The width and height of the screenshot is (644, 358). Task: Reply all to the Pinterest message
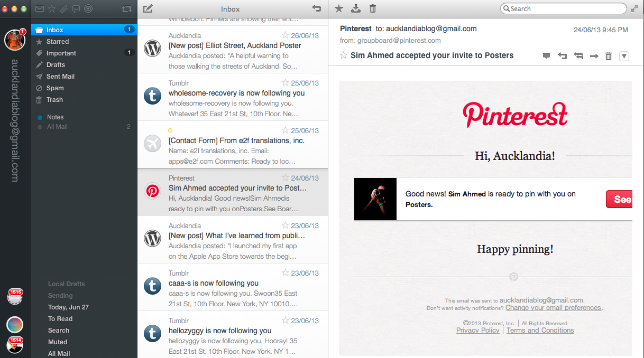(578, 56)
